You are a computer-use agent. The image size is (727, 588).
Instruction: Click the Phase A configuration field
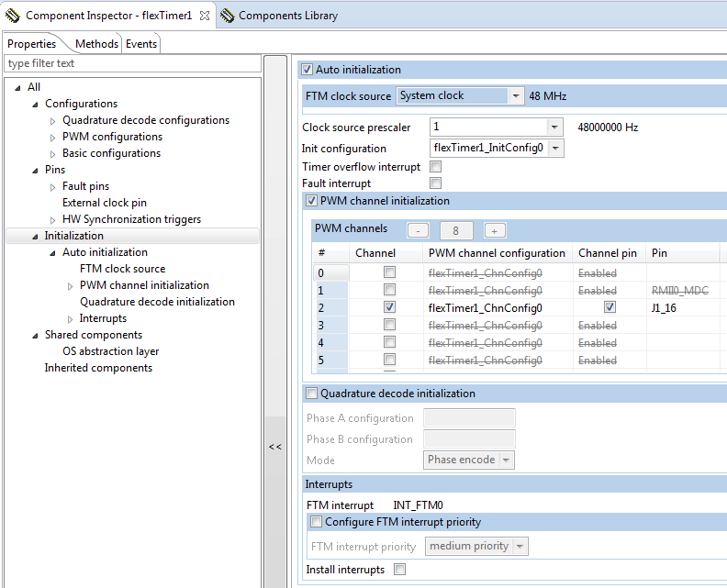click(469, 417)
